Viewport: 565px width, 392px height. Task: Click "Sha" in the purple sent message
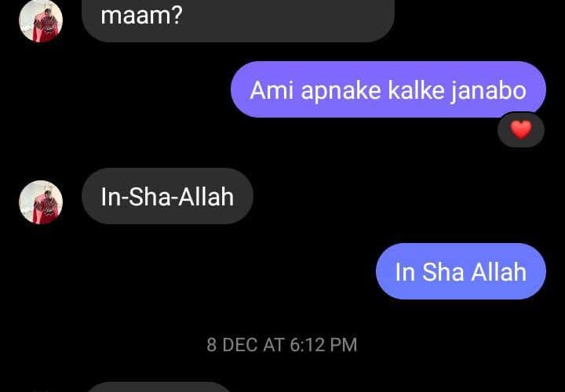pyautogui.click(x=443, y=272)
